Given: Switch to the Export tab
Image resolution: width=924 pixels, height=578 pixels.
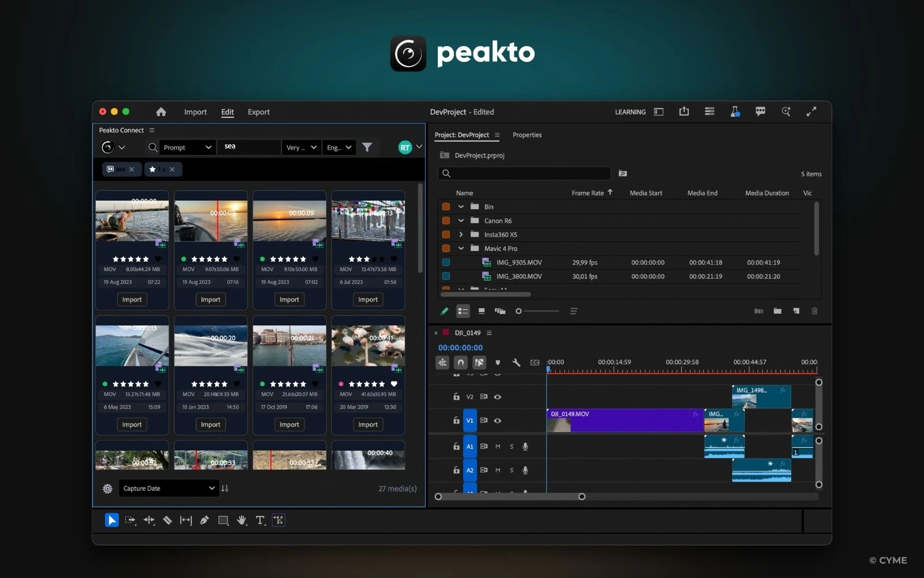Looking at the screenshot, I should [258, 112].
